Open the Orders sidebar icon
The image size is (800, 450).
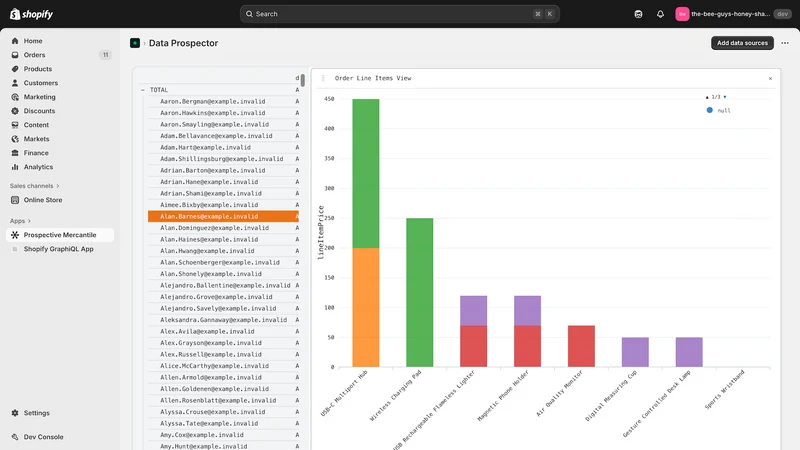(x=15, y=55)
